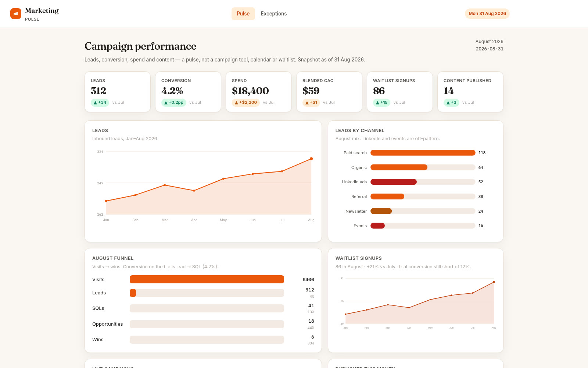Click the Events red channel bar
588x368 pixels.
pos(377,226)
